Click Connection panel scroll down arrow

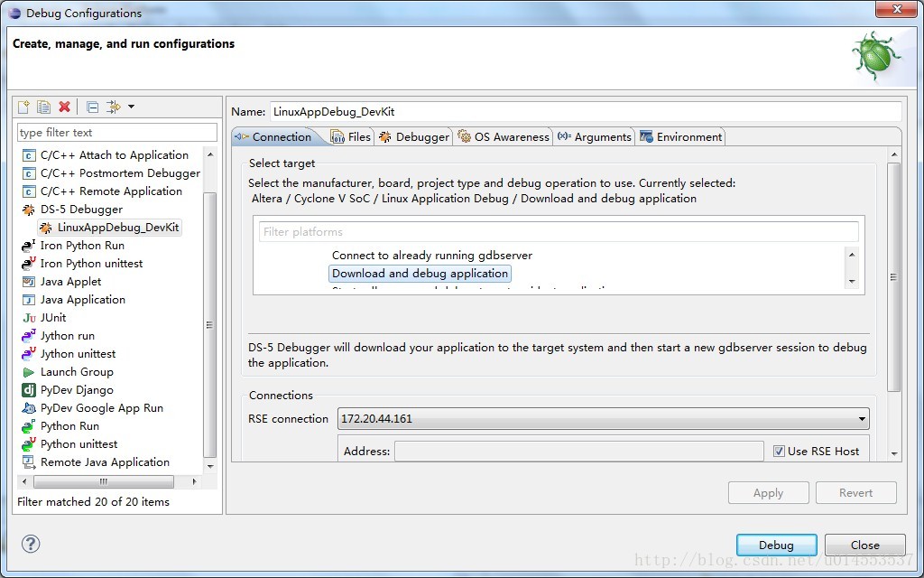click(x=894, y=453)
